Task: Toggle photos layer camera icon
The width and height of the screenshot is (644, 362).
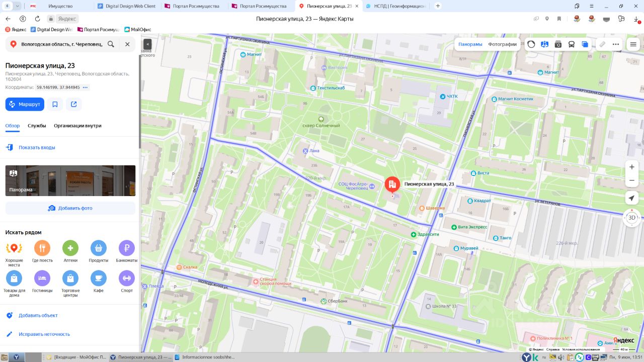Action: point(558,44)
